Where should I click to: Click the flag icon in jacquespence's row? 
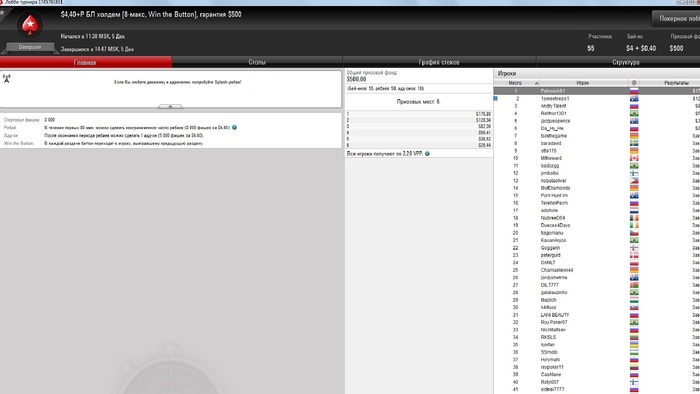[x=633, y=121]
